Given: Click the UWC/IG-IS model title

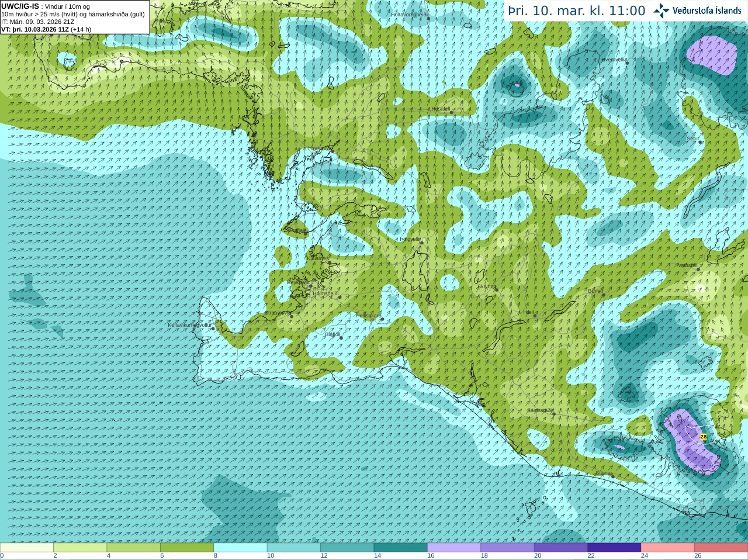Looking at the screenshot, I should (20, 6).
